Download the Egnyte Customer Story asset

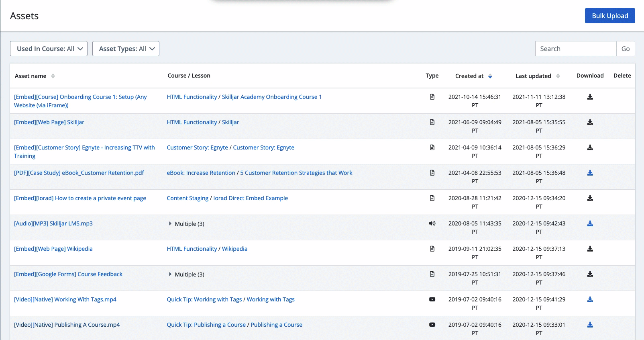pos(590,147)
